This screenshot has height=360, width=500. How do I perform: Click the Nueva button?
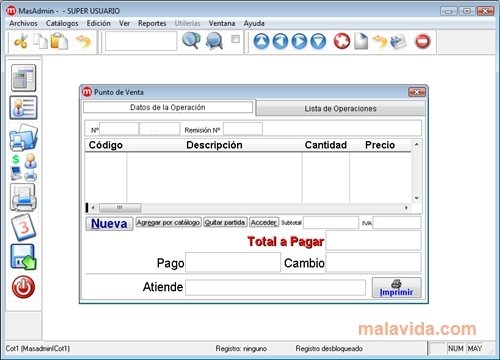coord(109,223)
